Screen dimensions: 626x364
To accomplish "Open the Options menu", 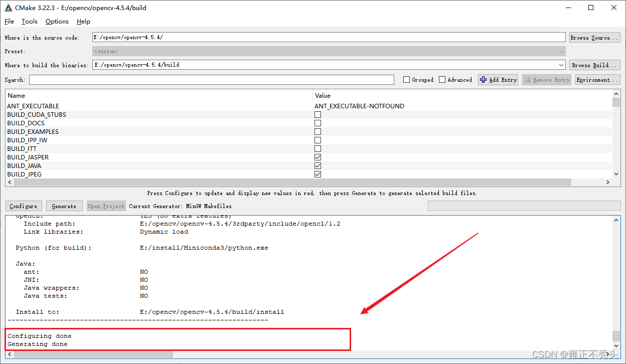I will [57, 21].
